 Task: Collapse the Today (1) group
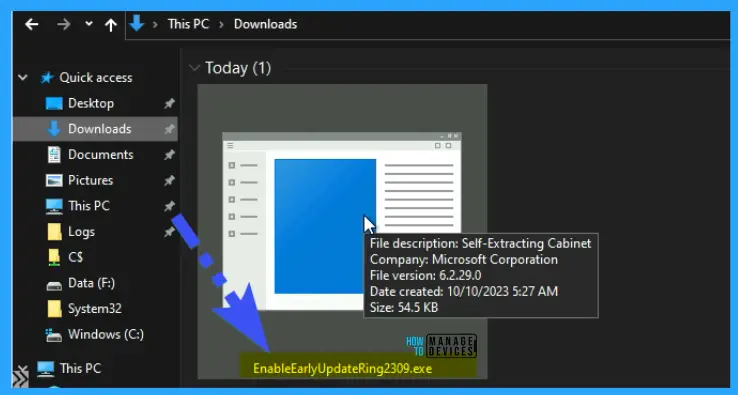tap(194, 68)
